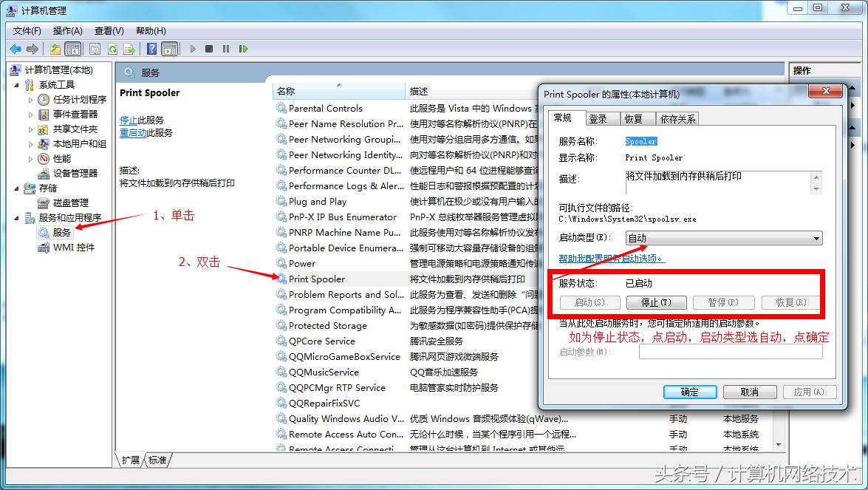Toggle the show/hide console tree button

(74, 48)
